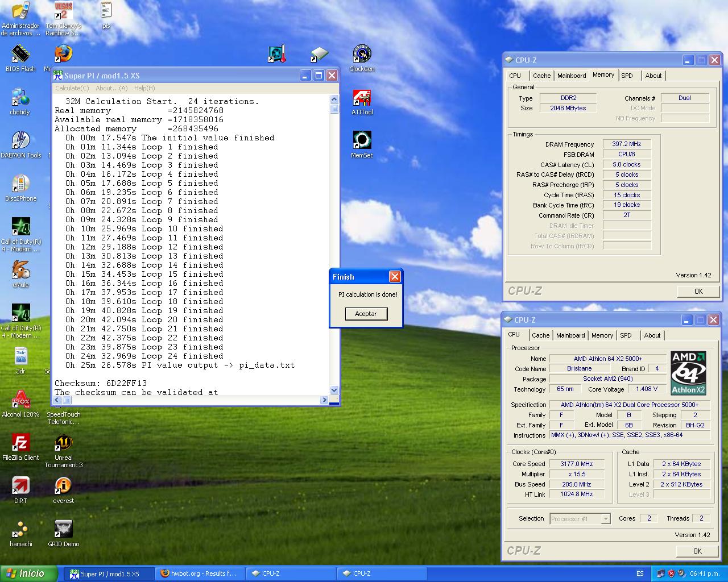The height and width of the screenshot is (582, 728).
Task: Click OK in the lower CPU-Z window
Action: point(697,551)
